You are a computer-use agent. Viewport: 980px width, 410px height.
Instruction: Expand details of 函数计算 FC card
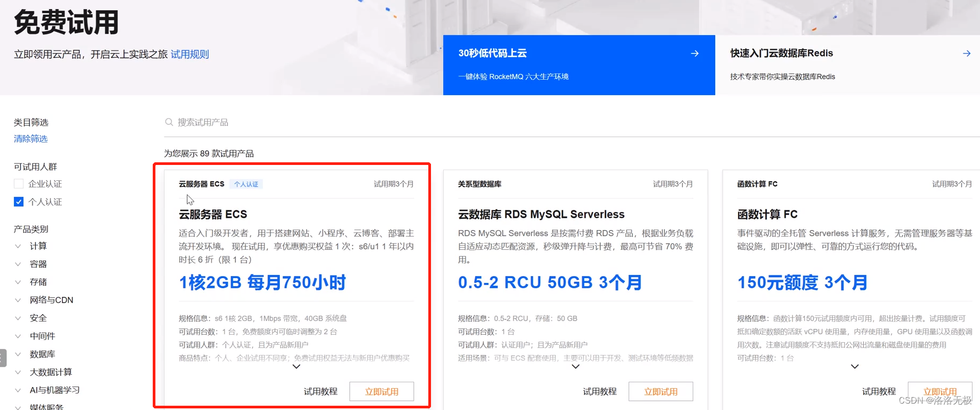854,367
